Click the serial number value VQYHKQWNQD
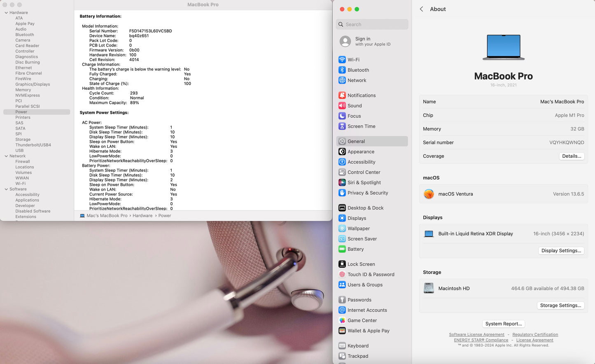This screenshot has height=364, width=595. (567, 142)
